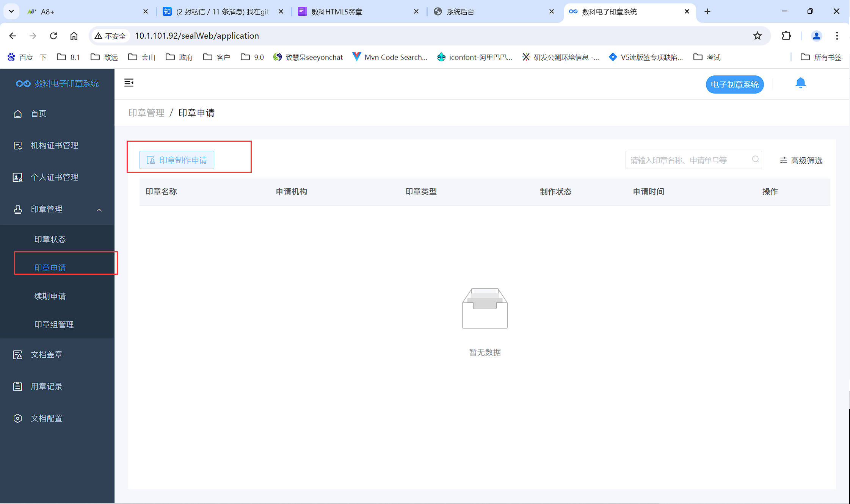
Task: Click the notification bell icon
Action: point(800,83)
